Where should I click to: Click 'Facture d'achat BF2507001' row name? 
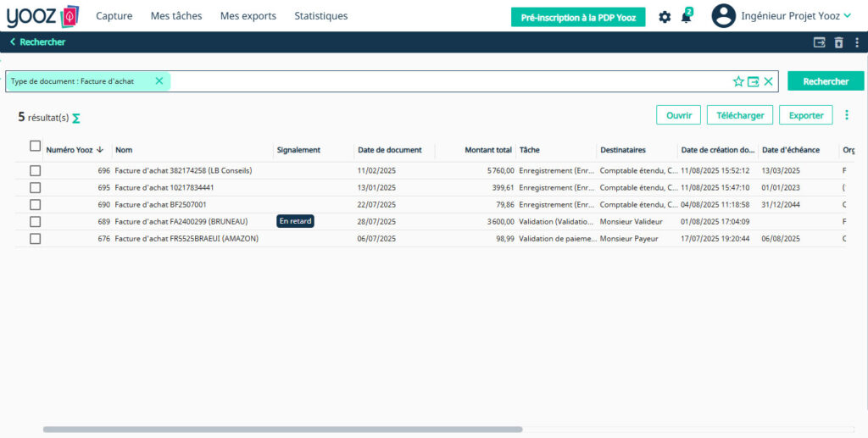tap(160, 205)
